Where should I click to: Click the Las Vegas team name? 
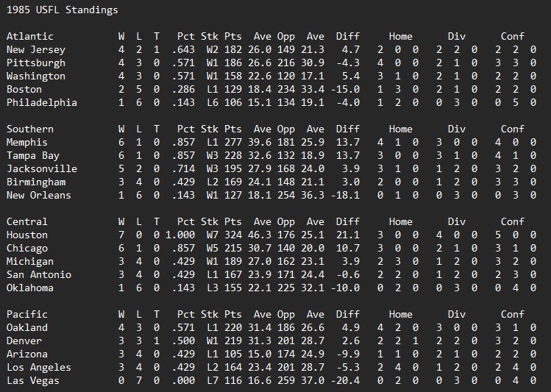click(32, 380)
